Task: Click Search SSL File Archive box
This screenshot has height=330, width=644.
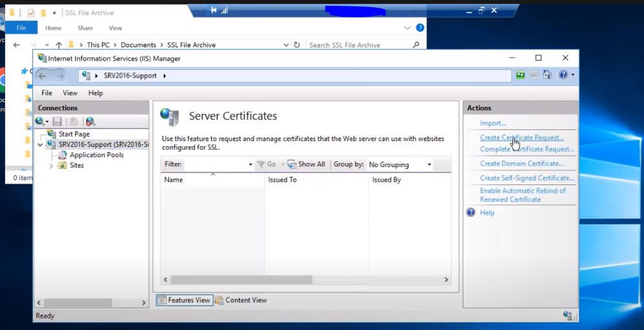Action: [x=364, y=45]
